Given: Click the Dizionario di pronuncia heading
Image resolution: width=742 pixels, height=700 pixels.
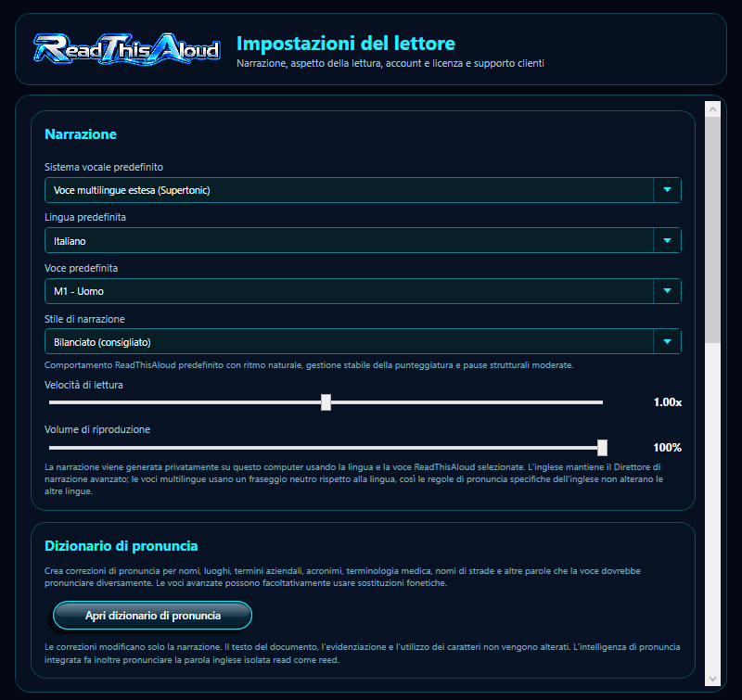Looking at the screenshot, I should 122,546.
